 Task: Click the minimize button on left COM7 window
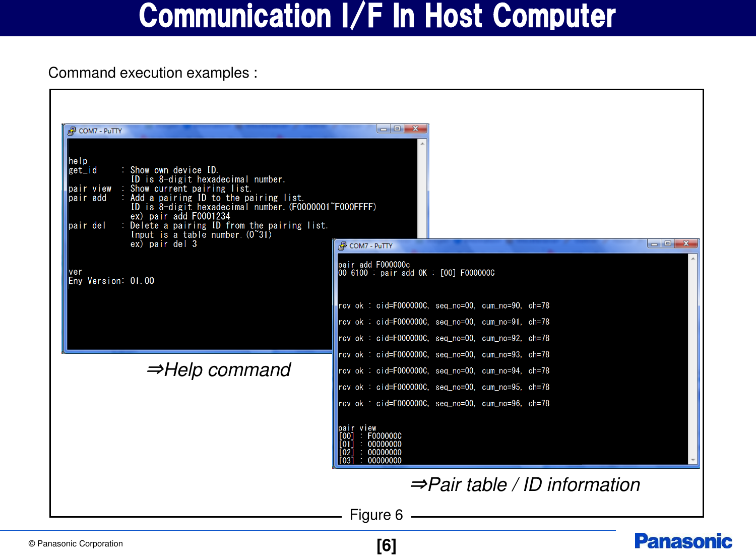384,129
